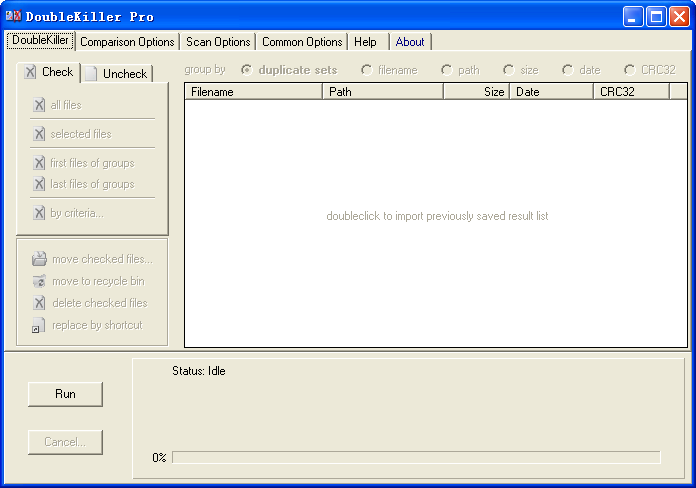The height and width of the screenshot is (488, 696).
Task: Select the 'CRC32' group by radio button
Action: [x=629, y=70]
